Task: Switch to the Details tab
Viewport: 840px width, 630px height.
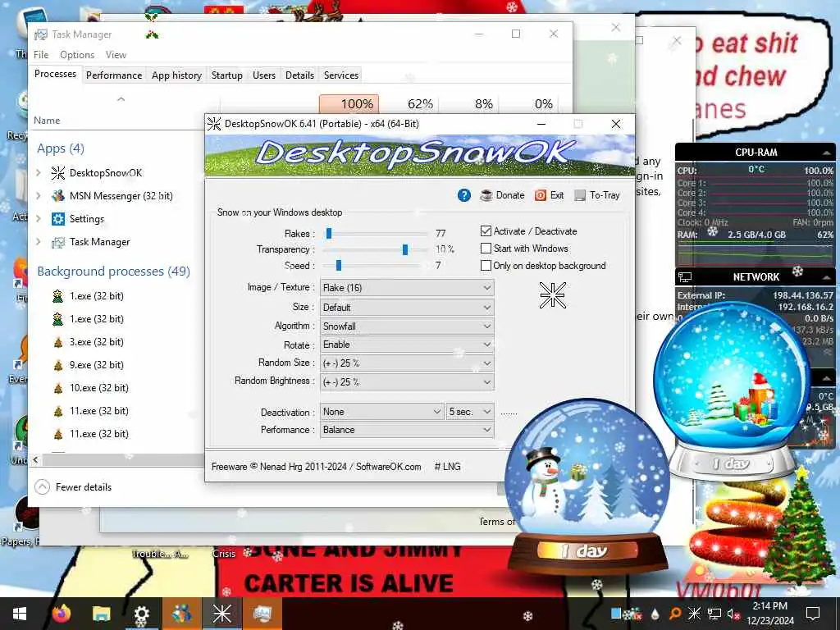Action: (x=299, y=75)
